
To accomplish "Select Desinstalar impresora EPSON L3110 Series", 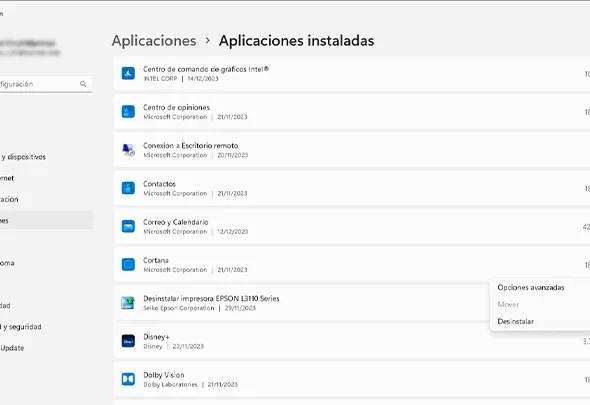I will pyautogui.click(x=211, y=298).
